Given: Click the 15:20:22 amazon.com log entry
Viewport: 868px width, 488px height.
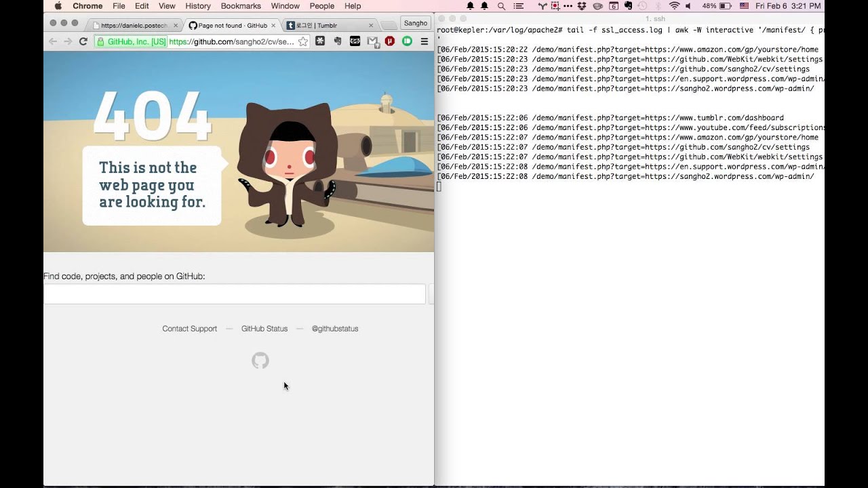Looking at the screenshot, I should click(627, 49).
